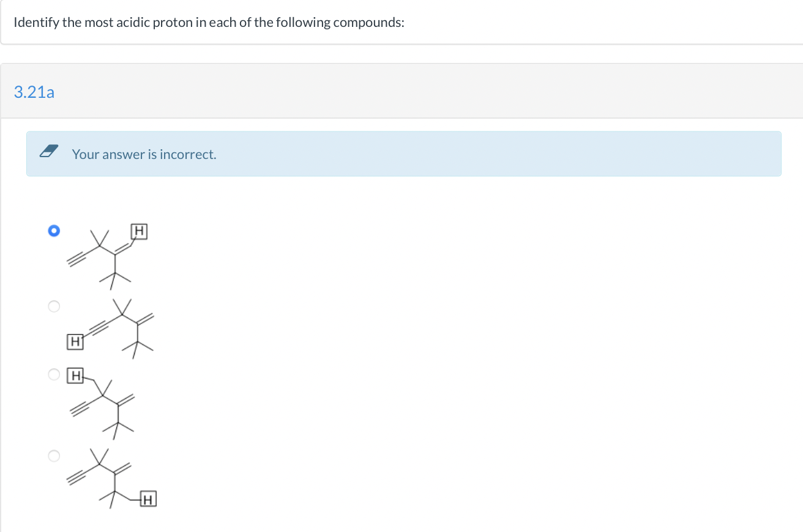The height and width of the screenshot is (532, 803).
Task: Click the boxed H on the third structure
Action: coord(75,375)
